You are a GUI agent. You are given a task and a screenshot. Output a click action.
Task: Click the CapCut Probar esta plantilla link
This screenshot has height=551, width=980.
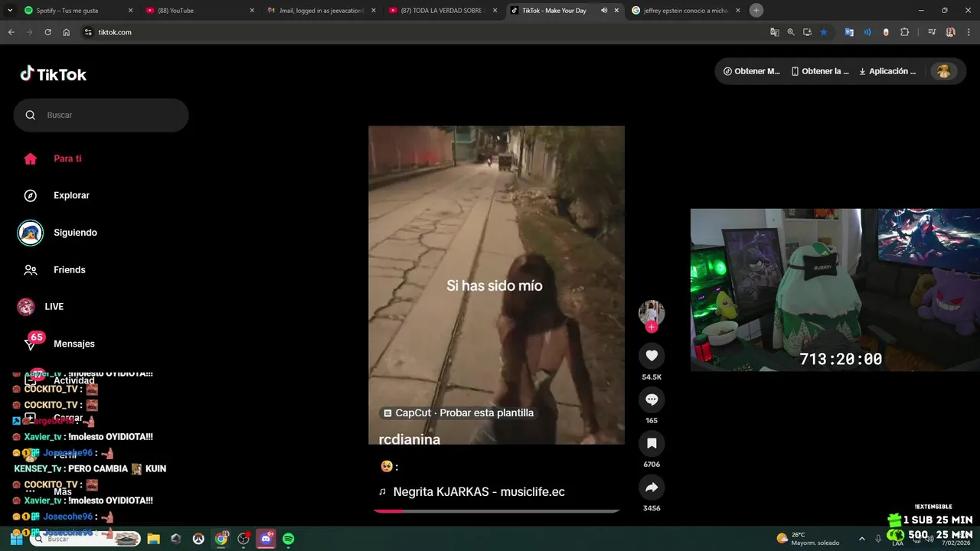click(x=459, y=412)
